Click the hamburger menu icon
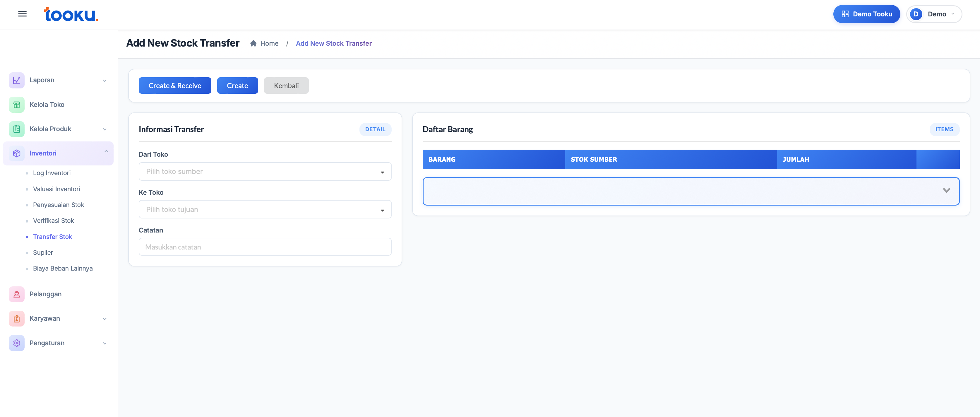Viewport: 980px width, 417px height. [x=23, y=14]
